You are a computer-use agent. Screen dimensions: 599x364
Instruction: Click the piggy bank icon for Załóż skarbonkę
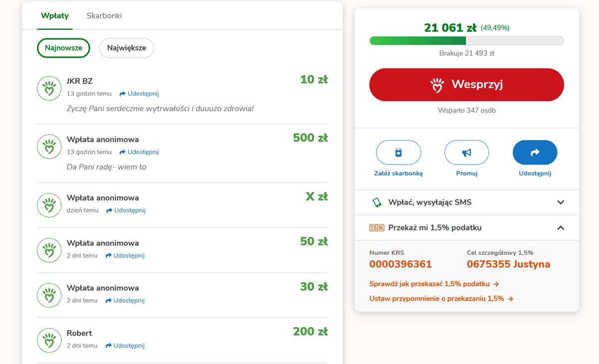click(398, 153)
